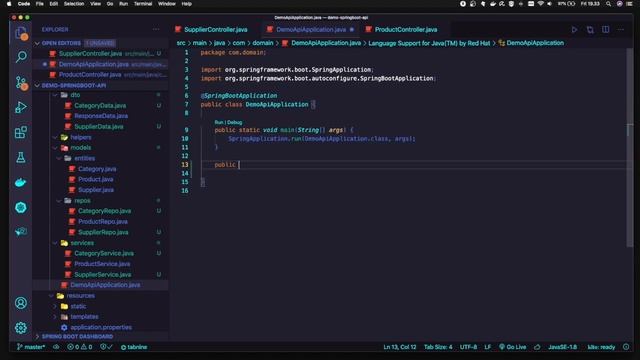The height and width of the screenshot is (360, 640).
Task: Open ResponseData.java in explorer
Action: point(101,116)
